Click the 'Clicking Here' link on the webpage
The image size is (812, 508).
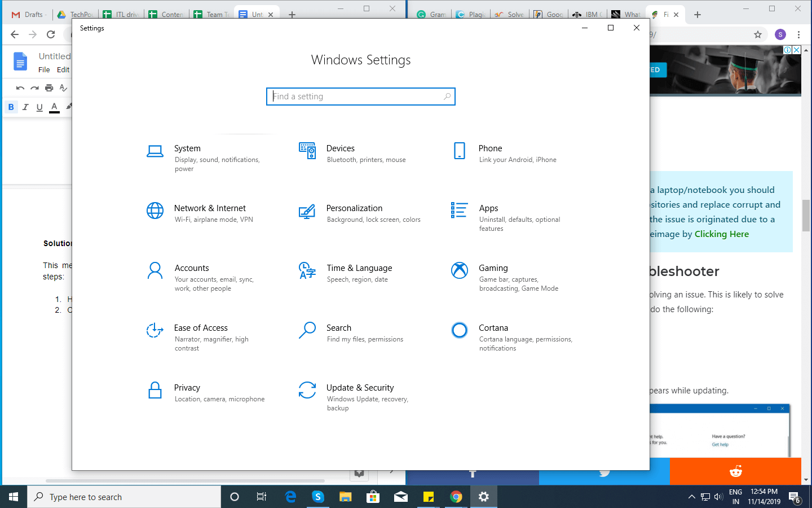click(x=722, y=234)
